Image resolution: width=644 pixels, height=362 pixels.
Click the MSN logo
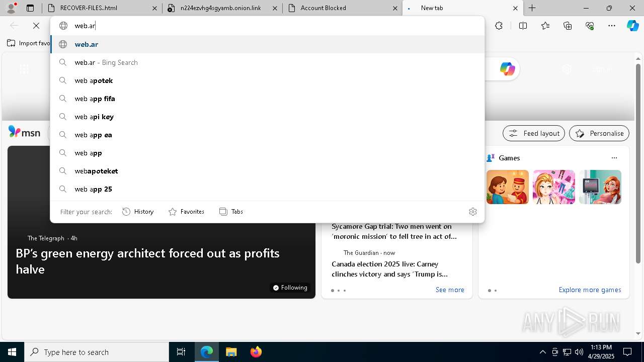click(24, 132)
